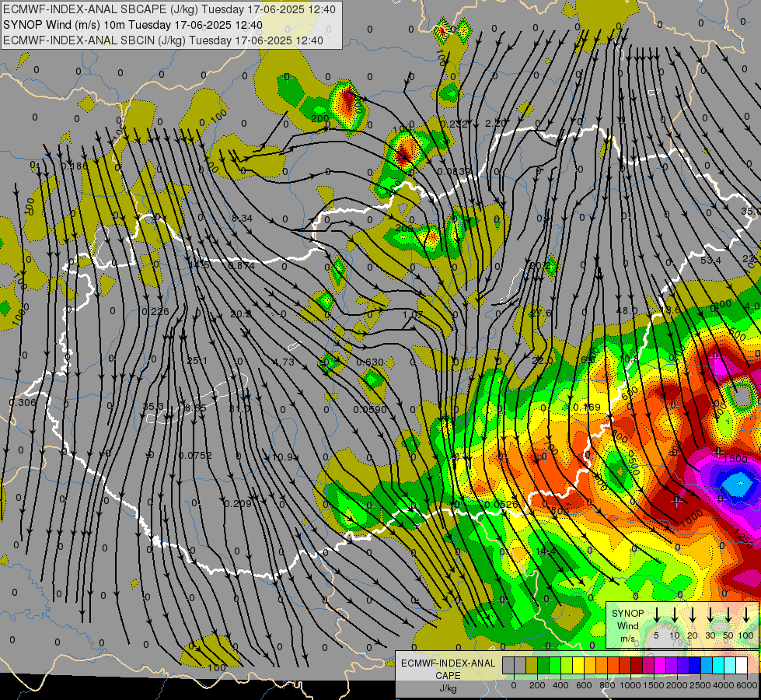Viewport: 761px width, 700px height.
Task: Select the pure blue CAPE legend swatch
Action: [x=694, y=666]
